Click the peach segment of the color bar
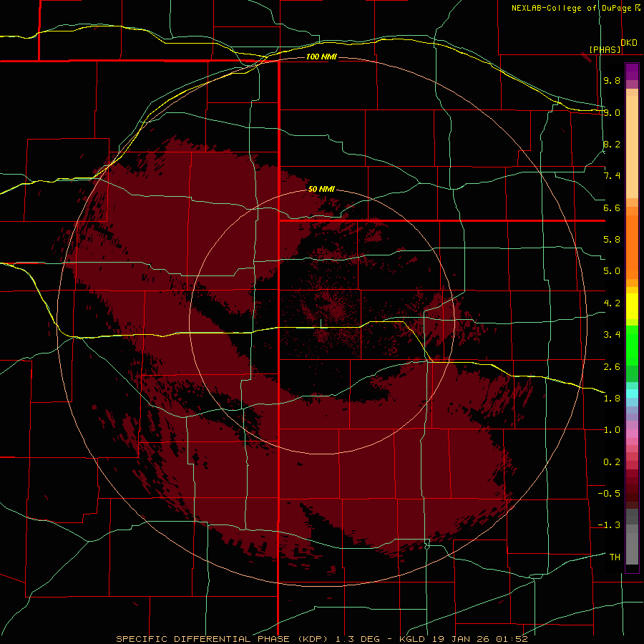The width and height of the screenshot is (644, 644). [x=632, y=144]
